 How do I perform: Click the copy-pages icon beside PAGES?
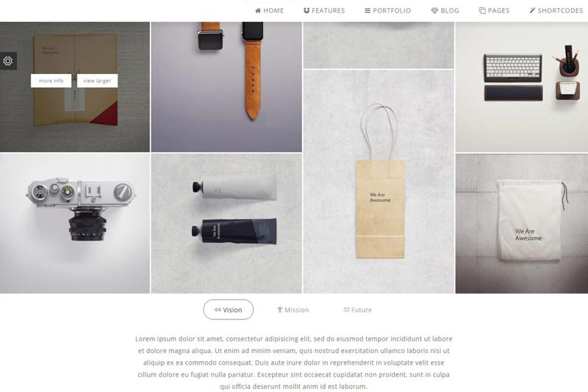(482, 10)
